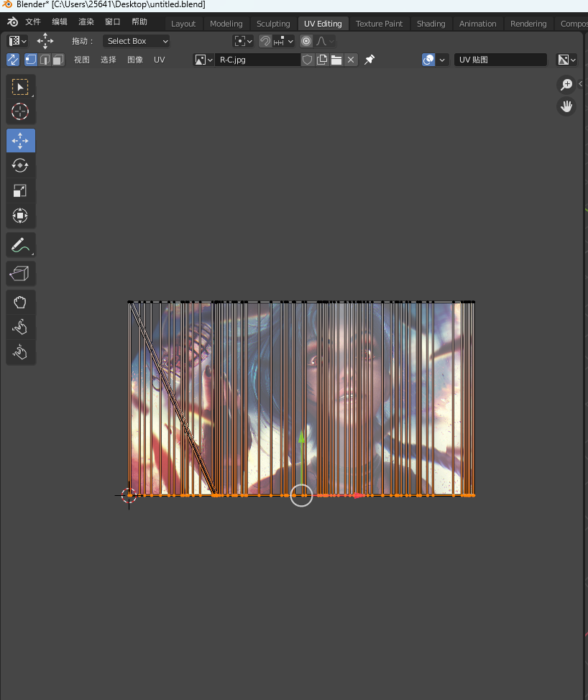Open image file folder button
Image resolution: width=588 pixels, height=700 pixels.
336,60
